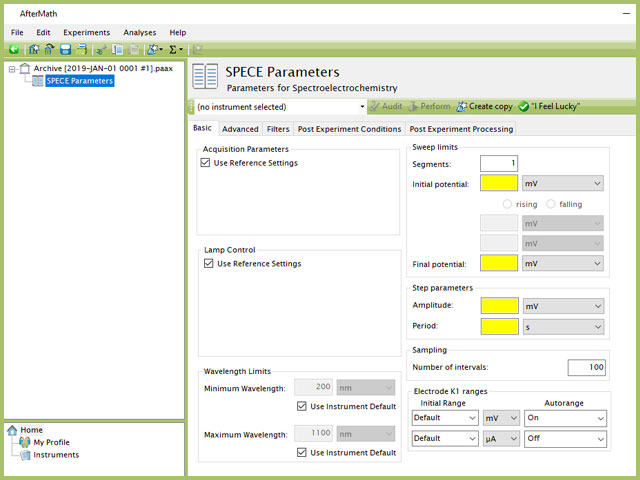This screenshot has width=640, height=480.
Task: Click the Audit button
Action: point(387,107)
